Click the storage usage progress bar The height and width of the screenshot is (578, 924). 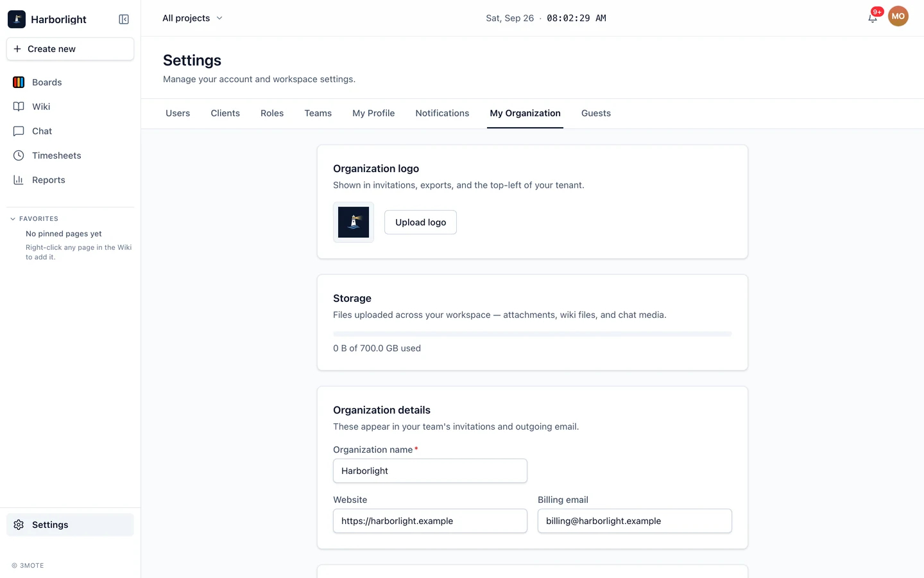pos(533,334)
